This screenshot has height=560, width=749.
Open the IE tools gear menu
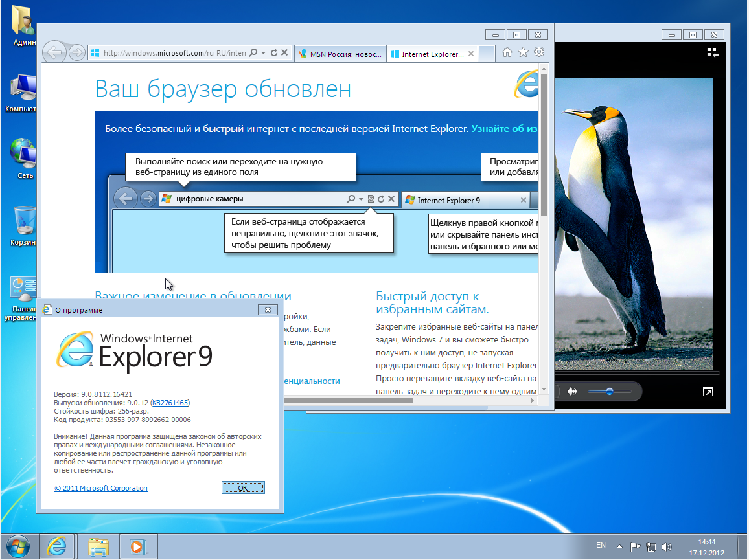click(539, 52)
